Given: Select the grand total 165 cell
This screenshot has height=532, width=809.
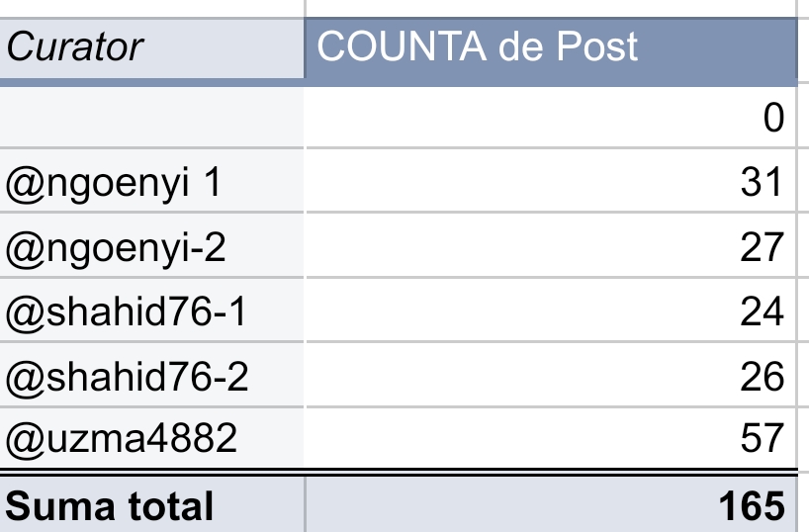Looking at the screenshot, I should point(551,504).
